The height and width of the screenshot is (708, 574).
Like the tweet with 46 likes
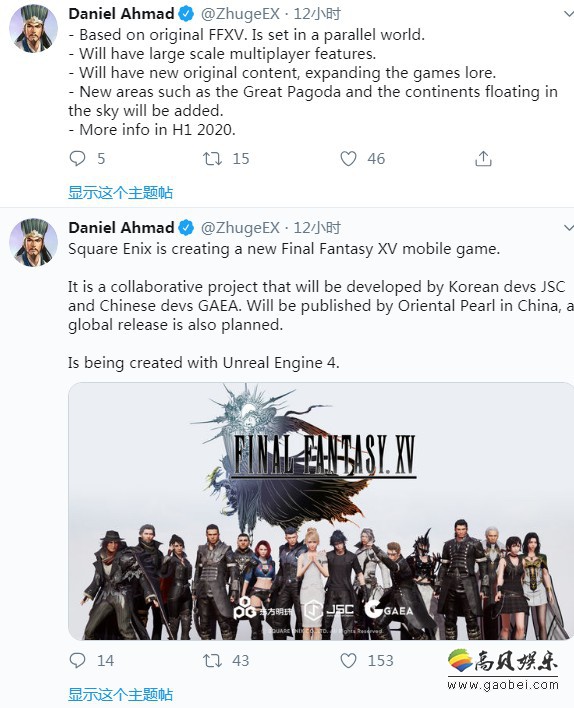click(348, 158)
